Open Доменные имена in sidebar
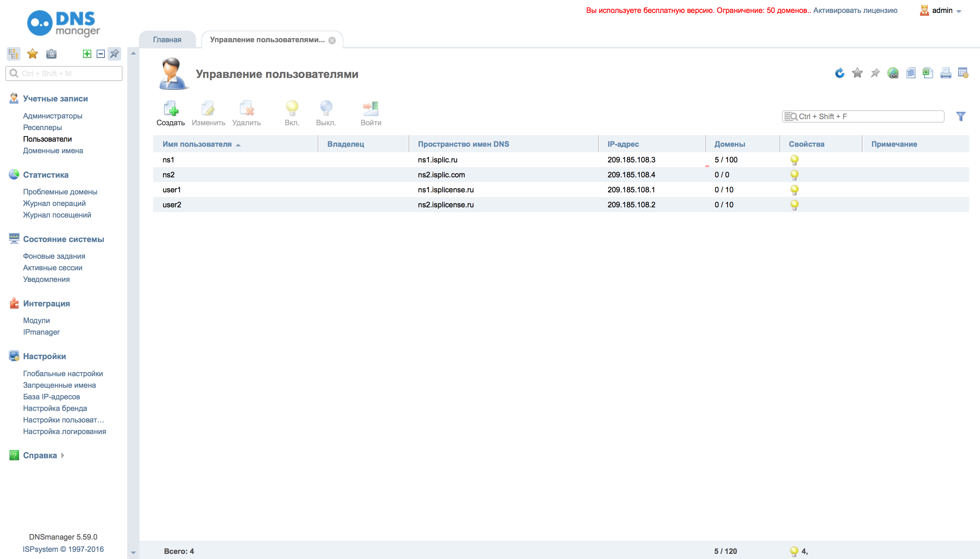This screenshot has width=980, height=559. pyautogui.click(x=53, y=150)
